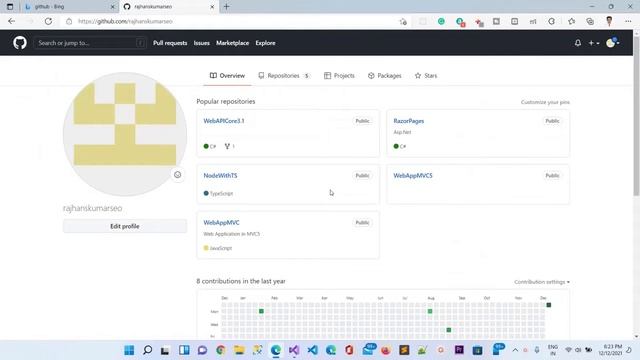Click the green September contribution square
Viewport: 640px width, 360px height.
(x=449, y=330)
